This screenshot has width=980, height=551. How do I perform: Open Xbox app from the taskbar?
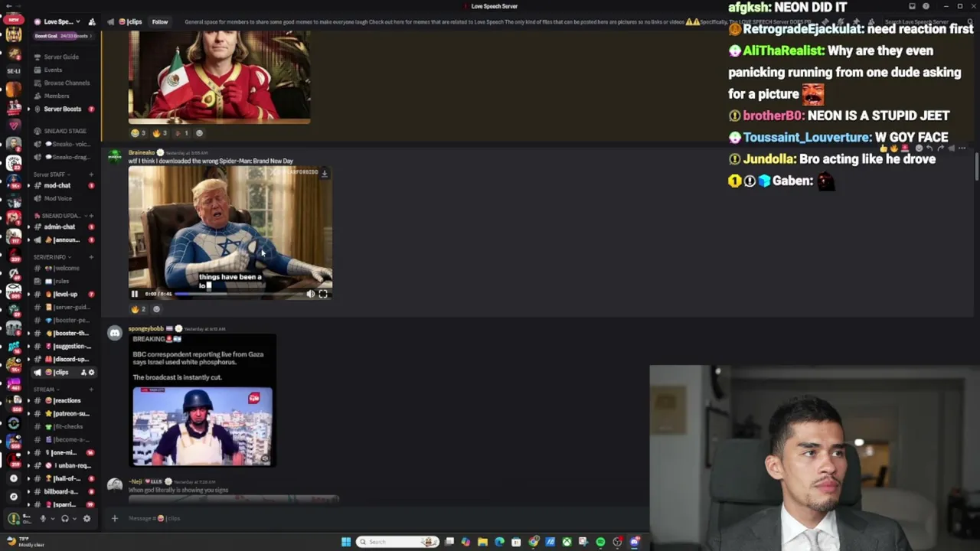(x=567, y=542)
